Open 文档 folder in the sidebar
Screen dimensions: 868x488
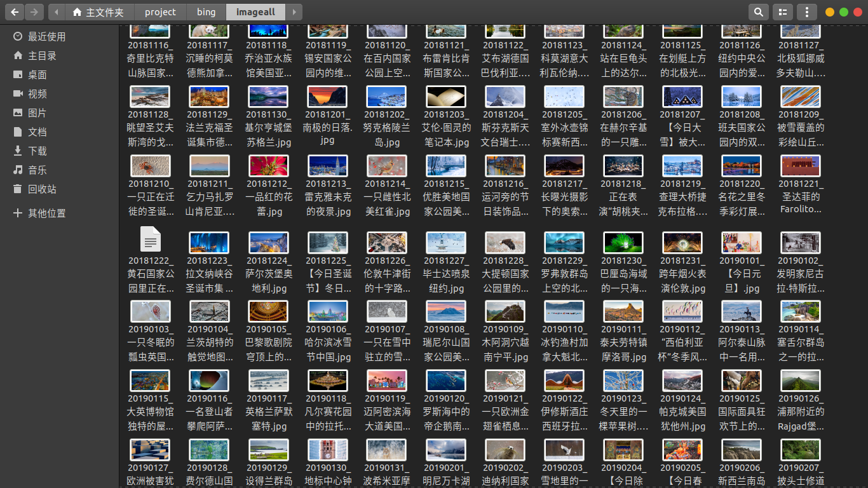tap(60, 132)
